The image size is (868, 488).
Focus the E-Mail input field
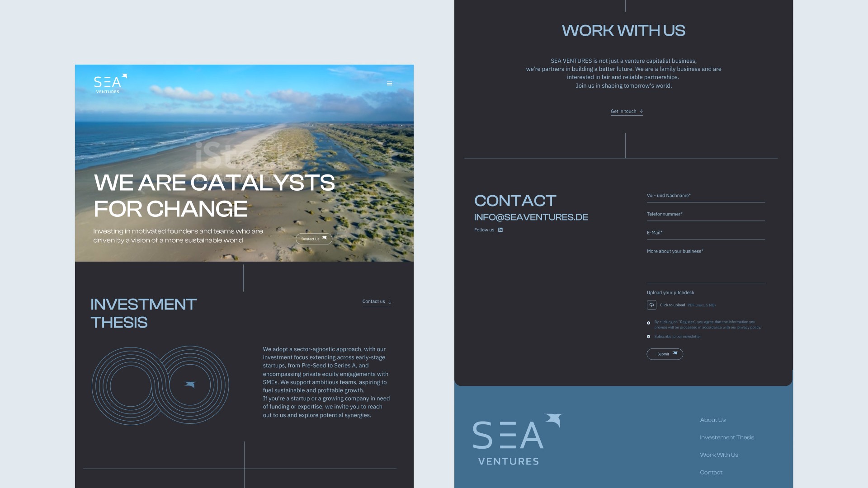point(705,234)
